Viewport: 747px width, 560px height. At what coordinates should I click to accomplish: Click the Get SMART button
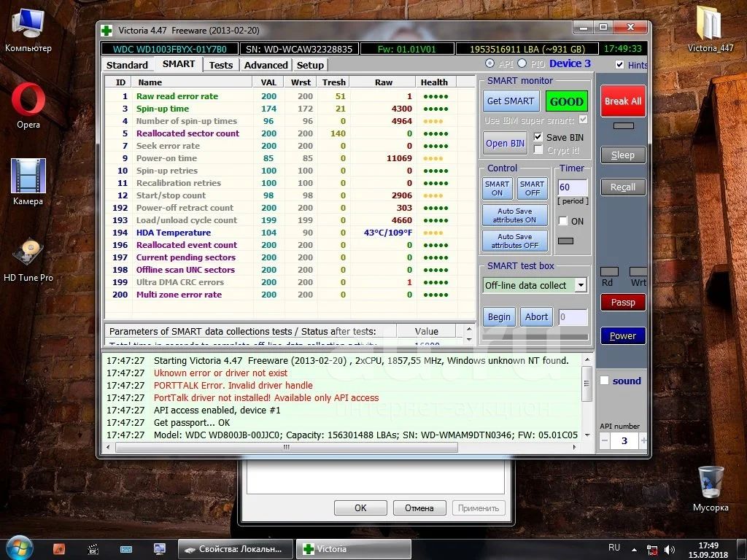tap(511, 101)
